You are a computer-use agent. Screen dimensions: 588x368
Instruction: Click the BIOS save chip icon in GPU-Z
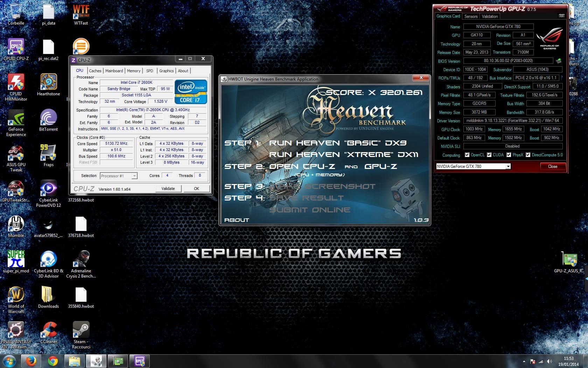coord(559,61)
